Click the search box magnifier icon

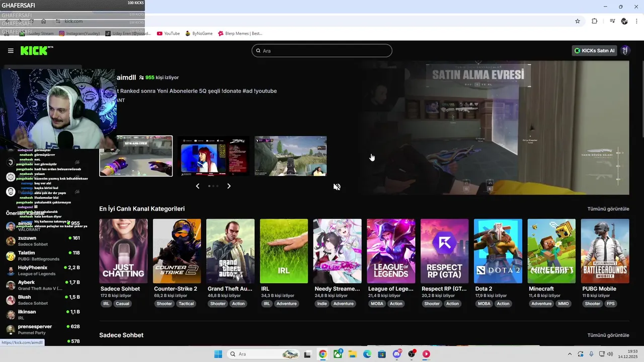pos(258,51)
